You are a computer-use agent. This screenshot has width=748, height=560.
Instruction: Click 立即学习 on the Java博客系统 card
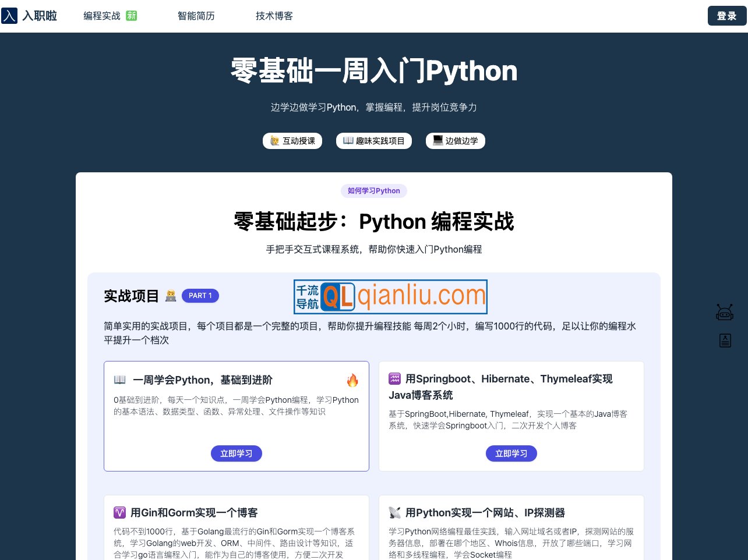point(511,453)
